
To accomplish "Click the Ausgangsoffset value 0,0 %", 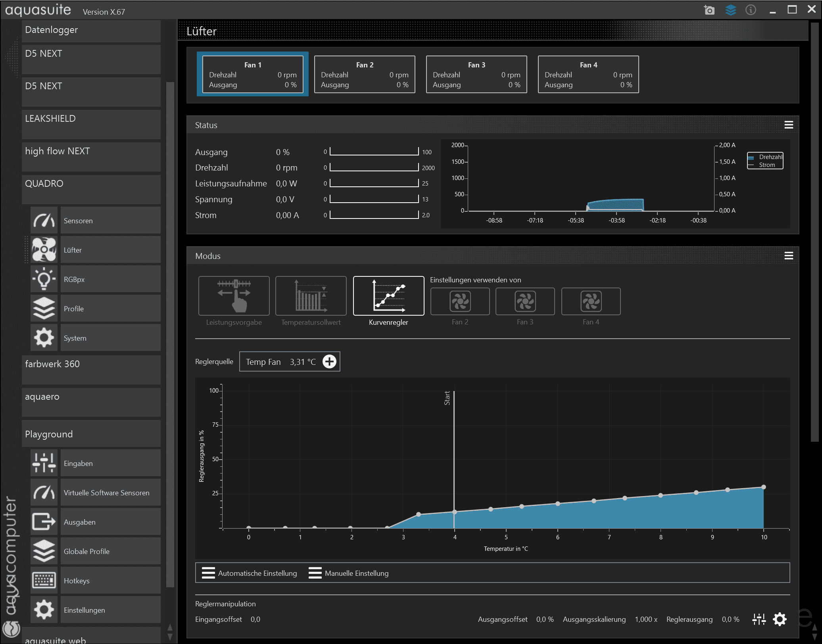I will [x=545, y=619].
